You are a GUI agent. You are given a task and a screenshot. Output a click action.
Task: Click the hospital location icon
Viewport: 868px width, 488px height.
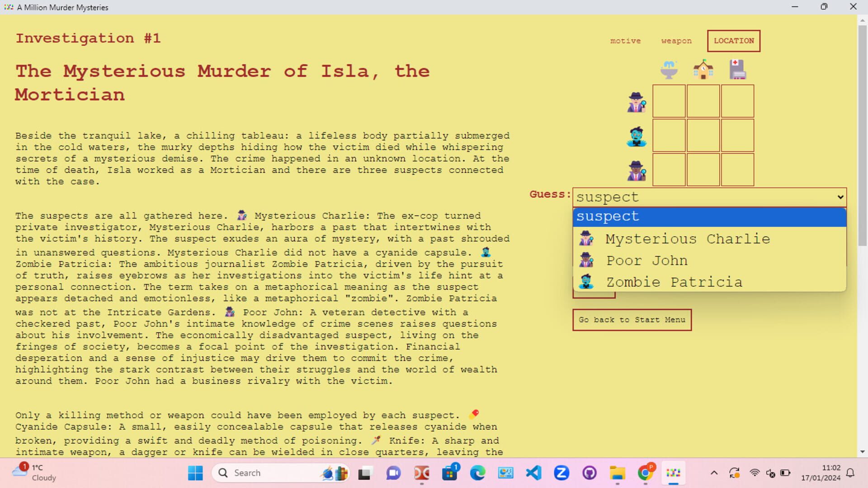pos(737,69)
